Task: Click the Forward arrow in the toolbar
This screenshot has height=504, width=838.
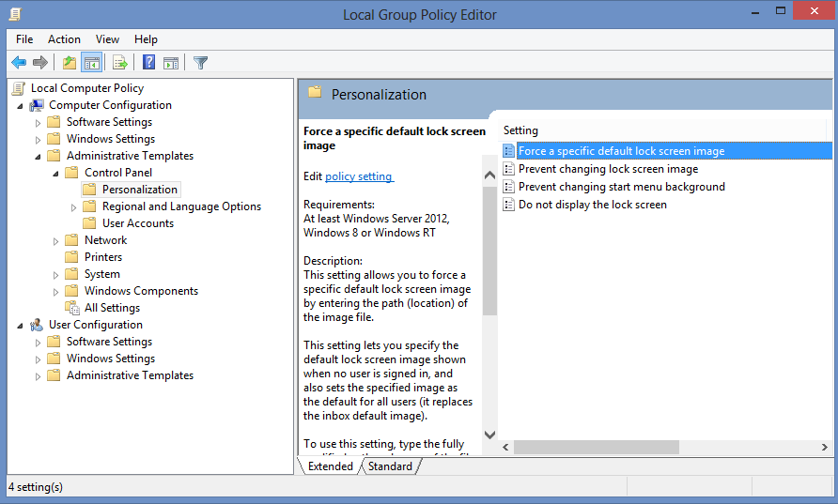Action: click(x=40, y=63)
